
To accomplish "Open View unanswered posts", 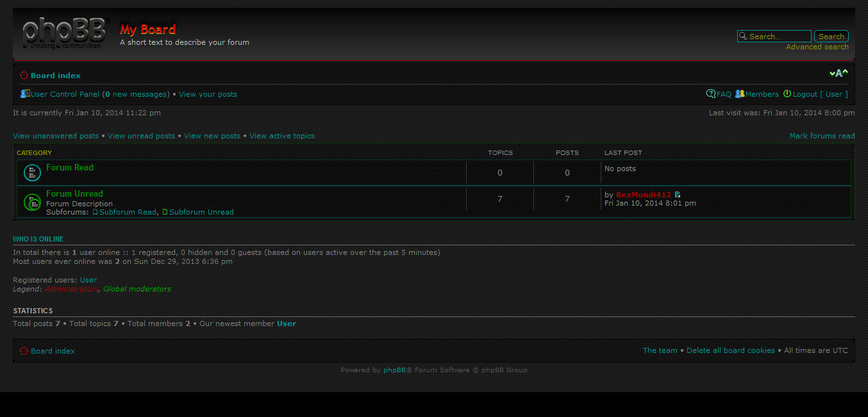I will point(56,135).
